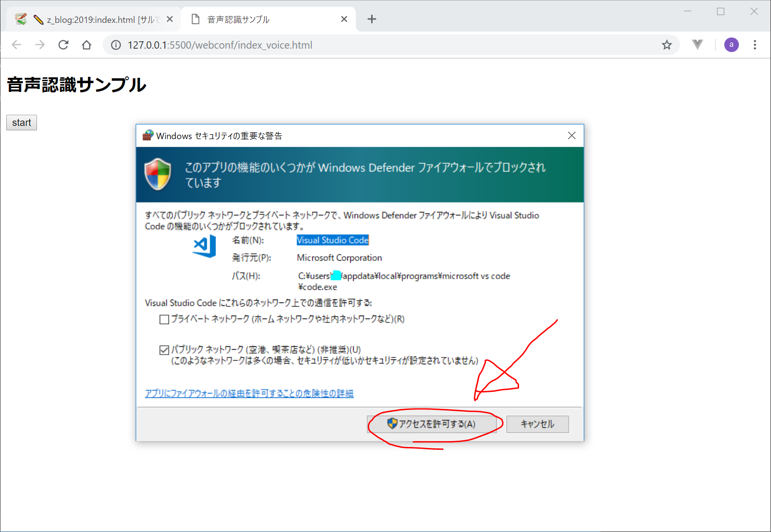771x532 pixels.
Task: Minimize the Chrome window
Action: click(x=687, y=11)
